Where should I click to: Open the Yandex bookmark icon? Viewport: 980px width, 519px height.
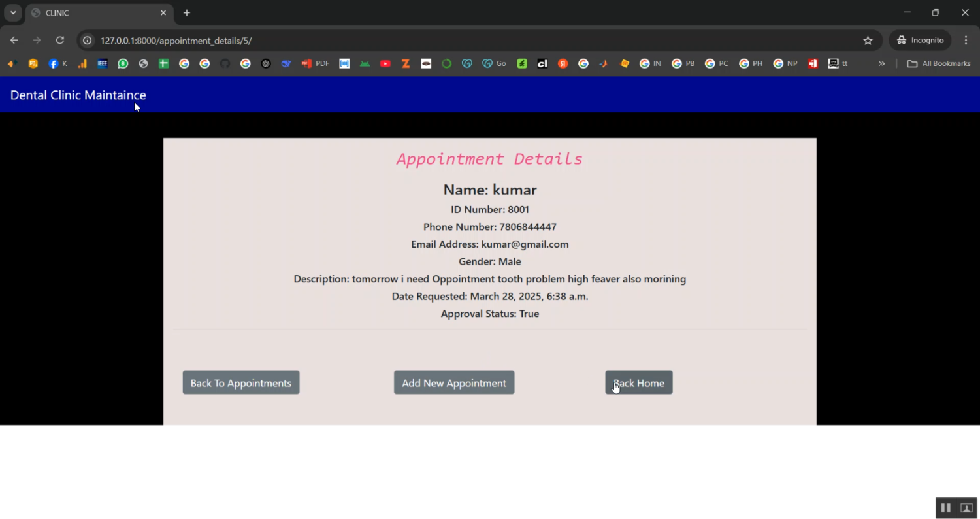[563, 63]
